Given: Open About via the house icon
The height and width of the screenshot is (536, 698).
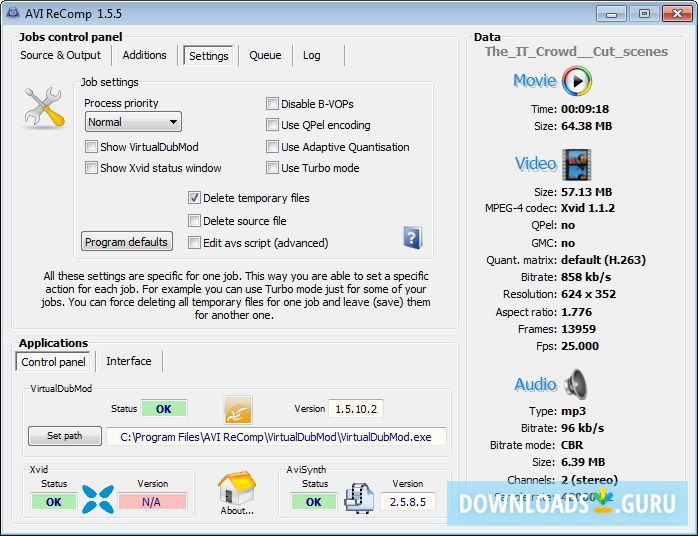Looking at the screenshot, I should click(x=237, y=487).
